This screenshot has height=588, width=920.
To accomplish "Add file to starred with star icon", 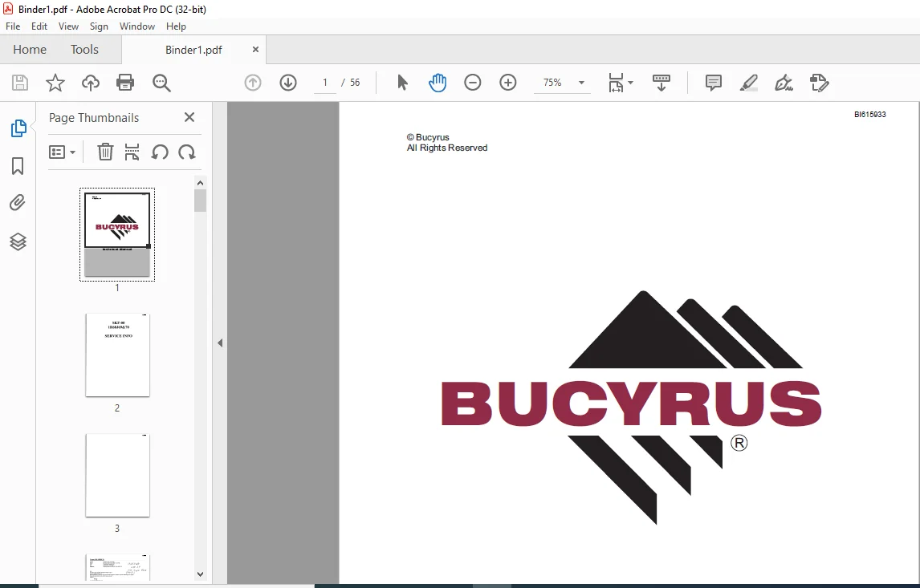I will click(x=55, y=83).
